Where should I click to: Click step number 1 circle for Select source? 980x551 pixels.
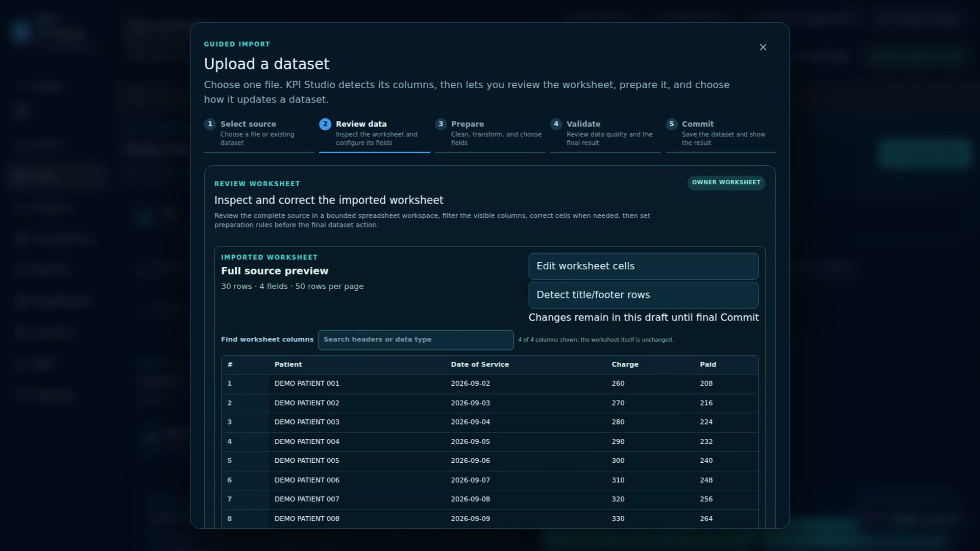coord(210,124)
